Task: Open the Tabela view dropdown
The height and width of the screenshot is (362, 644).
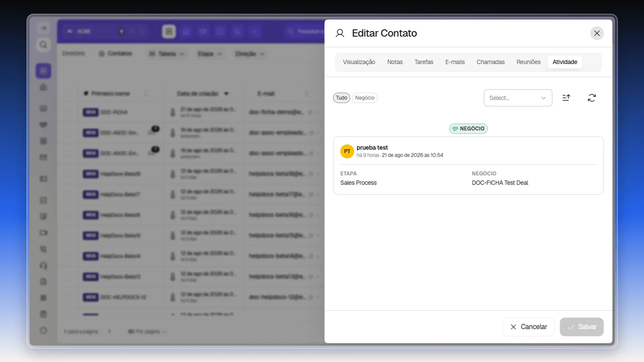Action: pyautogui.click(x=166, y=54)
